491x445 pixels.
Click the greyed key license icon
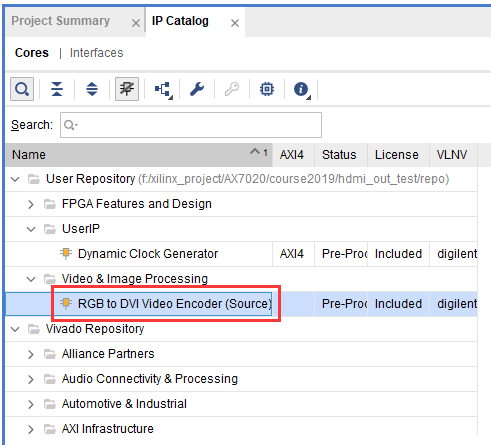232,89
